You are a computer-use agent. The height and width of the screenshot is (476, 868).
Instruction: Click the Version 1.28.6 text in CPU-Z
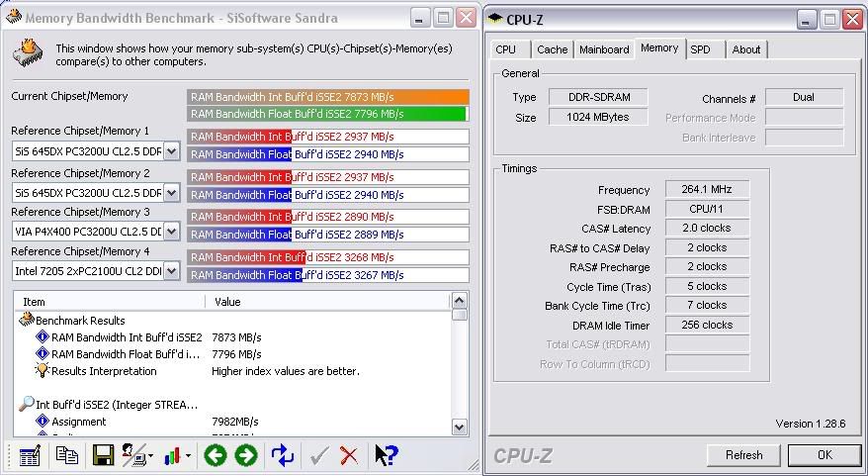pos(811,424)
